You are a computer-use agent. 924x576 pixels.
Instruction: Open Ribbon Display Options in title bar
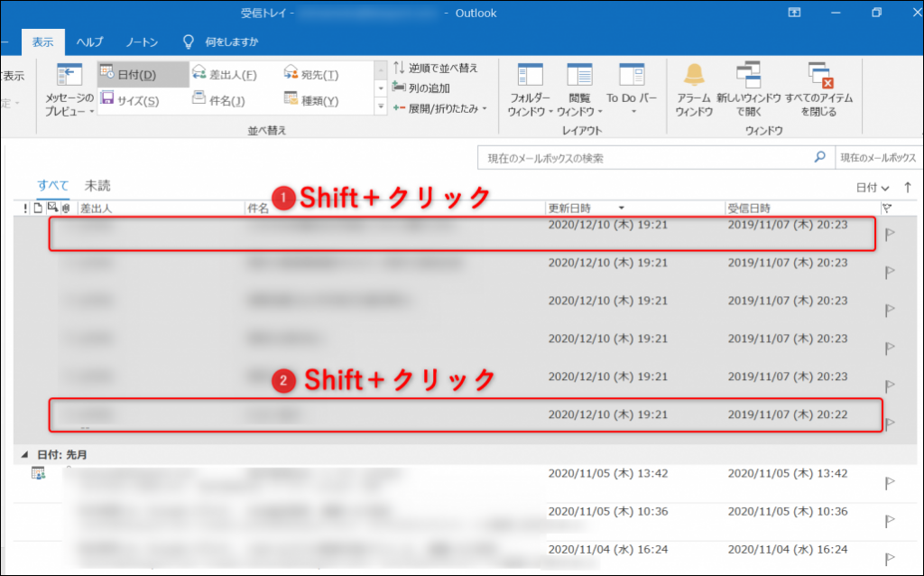(x=794, y=13)
